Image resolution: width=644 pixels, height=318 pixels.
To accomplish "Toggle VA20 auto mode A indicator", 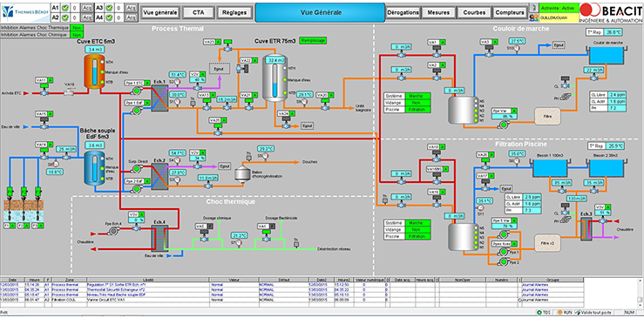I will point(331,95).
